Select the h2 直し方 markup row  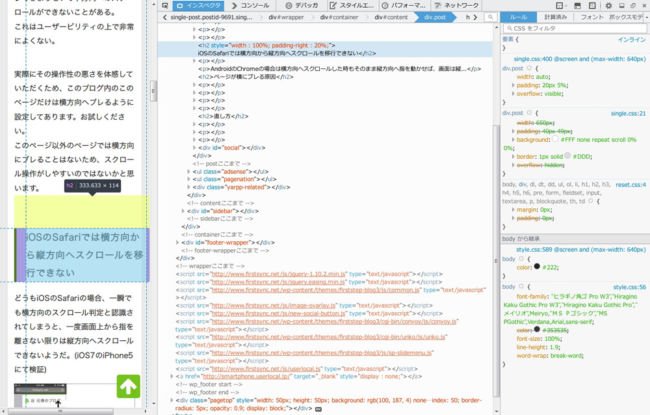(223, 116)
